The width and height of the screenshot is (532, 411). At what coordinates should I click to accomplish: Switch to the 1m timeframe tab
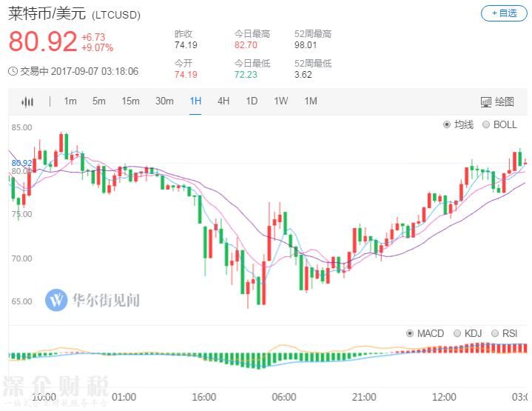click(x=70, y=101)
